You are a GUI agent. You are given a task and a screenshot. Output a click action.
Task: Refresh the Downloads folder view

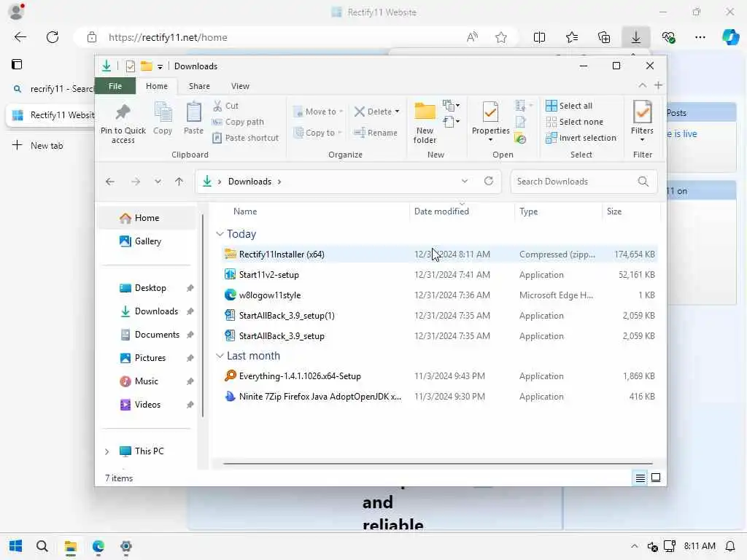click(488, 181)
